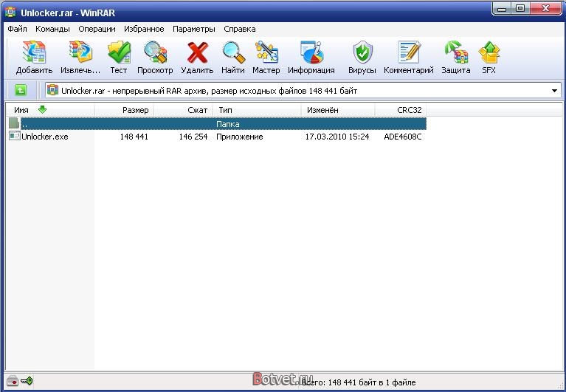Image resolution: width=566 pixels, height=392 pixels.
Task: Click the Unlocker.exe file icon
Action: pyautogui.click(x=15, y=136)
